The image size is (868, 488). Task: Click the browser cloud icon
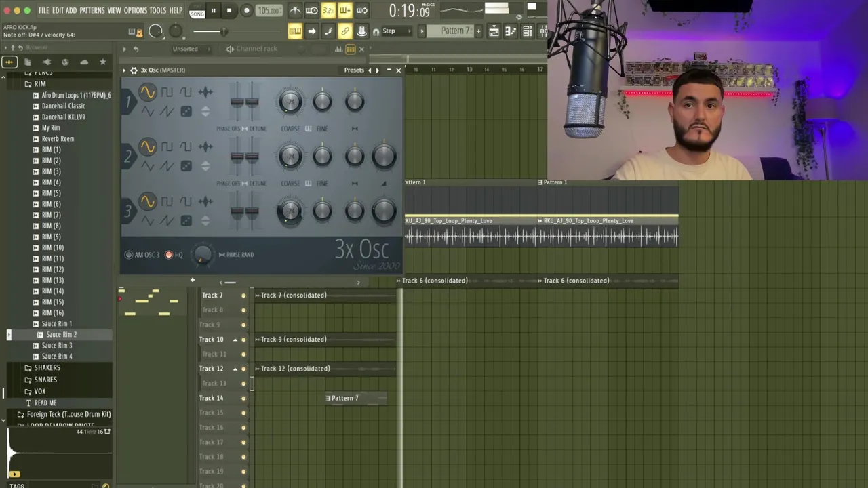click(x=84, y=62)
